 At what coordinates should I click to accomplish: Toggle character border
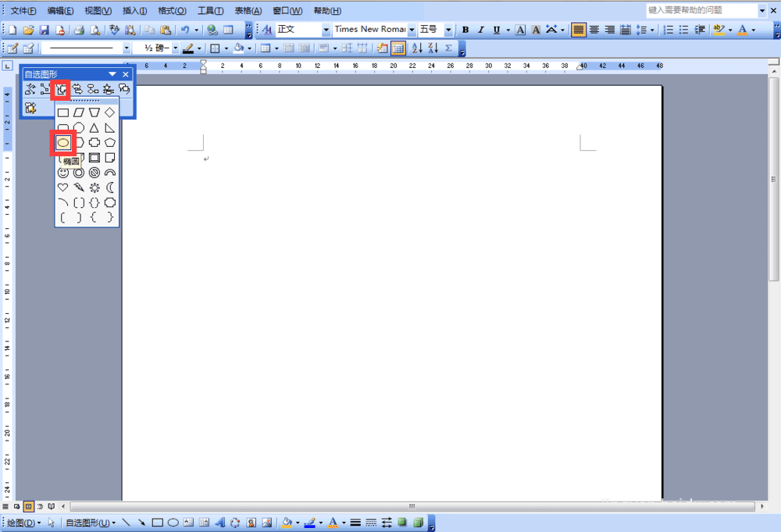click(x=520, y=30)
